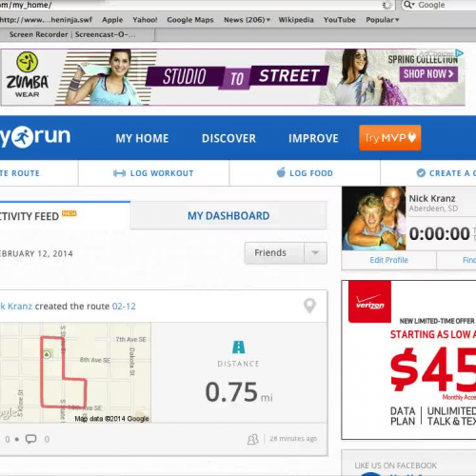Click the AdChoices icon on Zumba banner

(459, 53)
